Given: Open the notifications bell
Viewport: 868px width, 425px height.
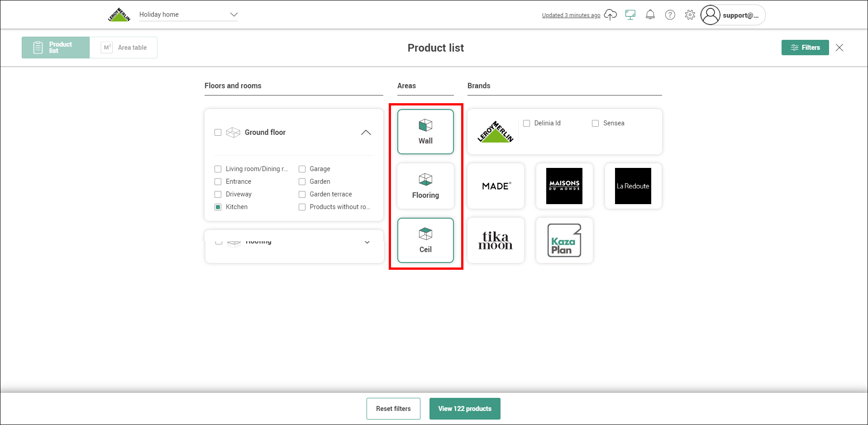Looking at the screenshot, I should (650, 14).
